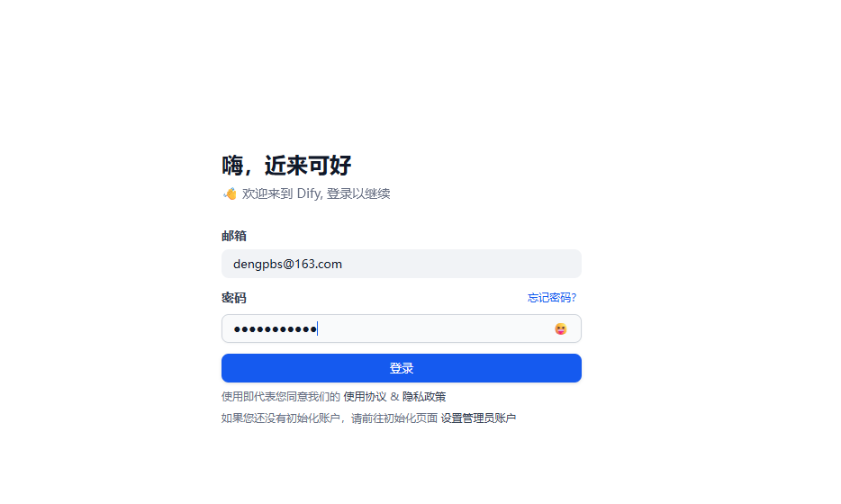Click the word Dify in the subtitle
Image resolution: width=841 pixels, height=504 pixels.
tap(310, 193)
